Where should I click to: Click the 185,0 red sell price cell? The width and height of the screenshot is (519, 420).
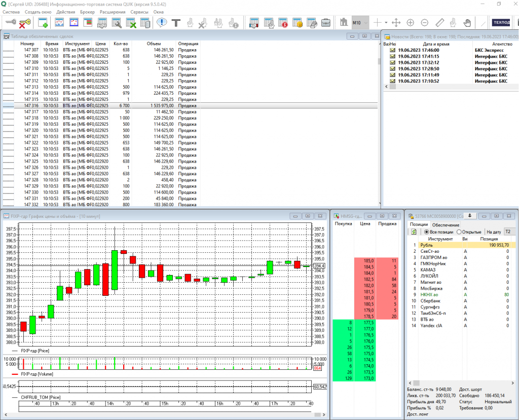click(368, 260)
